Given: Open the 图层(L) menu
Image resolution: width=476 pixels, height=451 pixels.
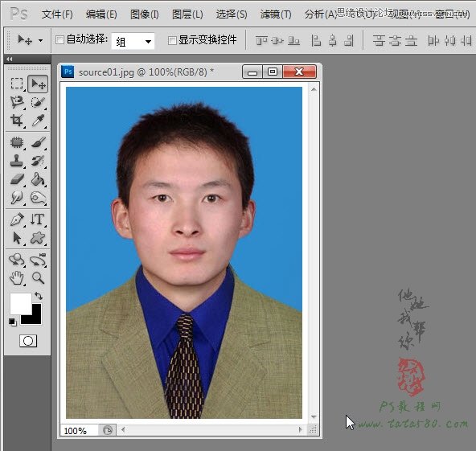Looking at the screenshot, I should [187, 14].
